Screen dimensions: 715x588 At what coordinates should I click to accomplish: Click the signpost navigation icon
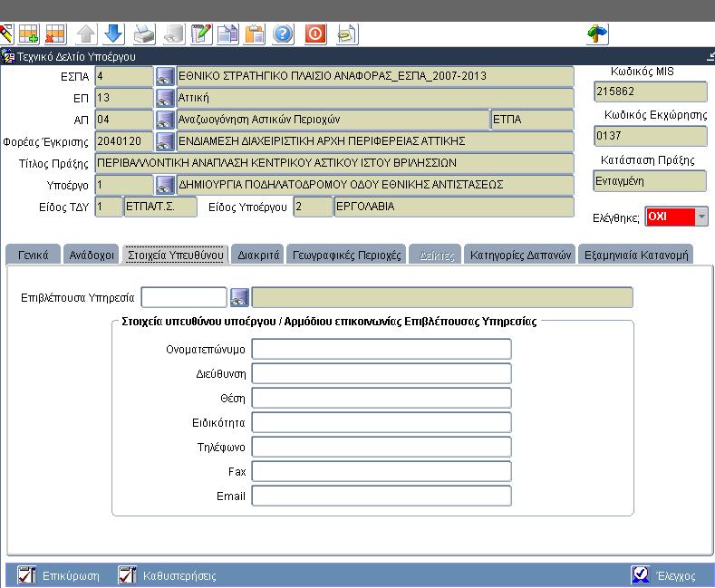coord(597,34)
